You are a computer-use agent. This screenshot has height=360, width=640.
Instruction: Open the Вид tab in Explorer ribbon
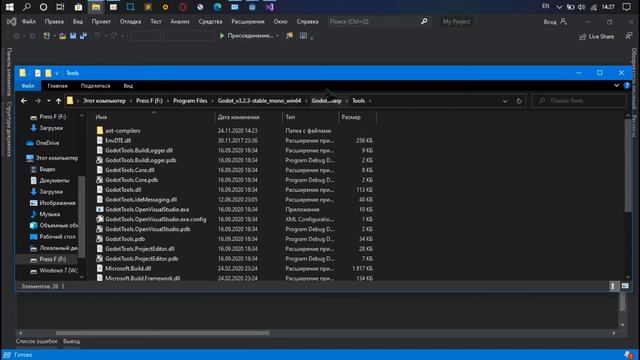click(128, 86)
